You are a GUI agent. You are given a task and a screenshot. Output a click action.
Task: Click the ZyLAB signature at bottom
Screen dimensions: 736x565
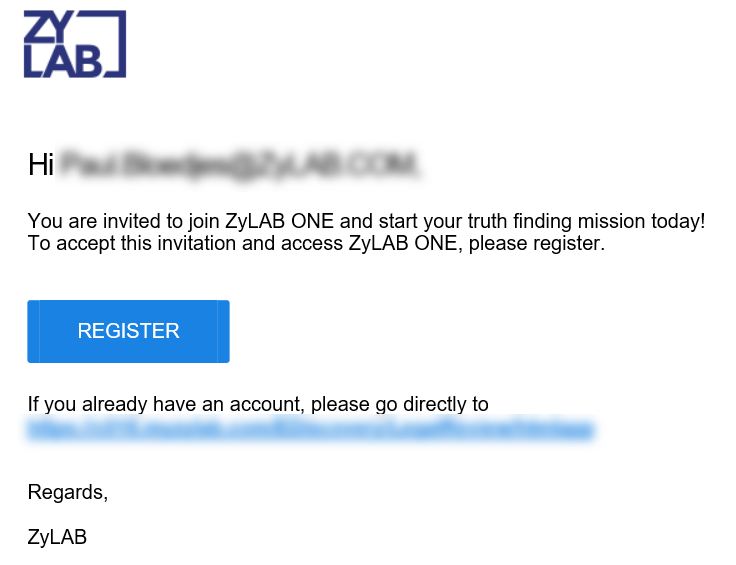tap(57, 537)
